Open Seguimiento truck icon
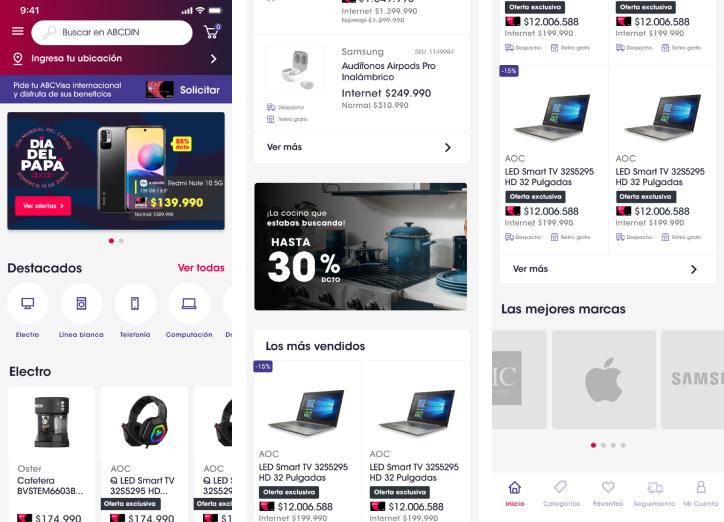The image size is (724, 522). coord(655,488)
